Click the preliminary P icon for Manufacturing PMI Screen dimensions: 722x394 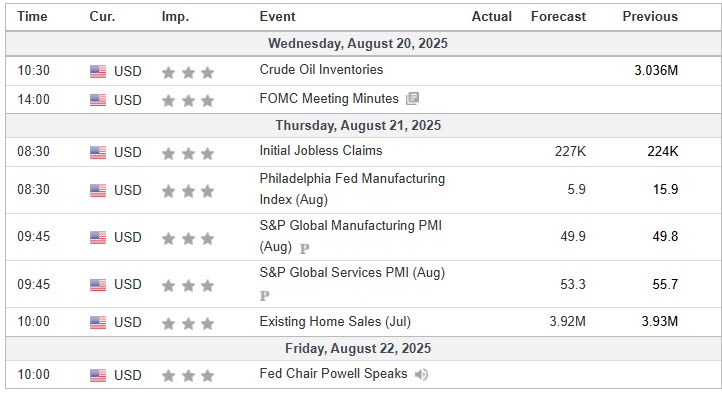[304, 249]
